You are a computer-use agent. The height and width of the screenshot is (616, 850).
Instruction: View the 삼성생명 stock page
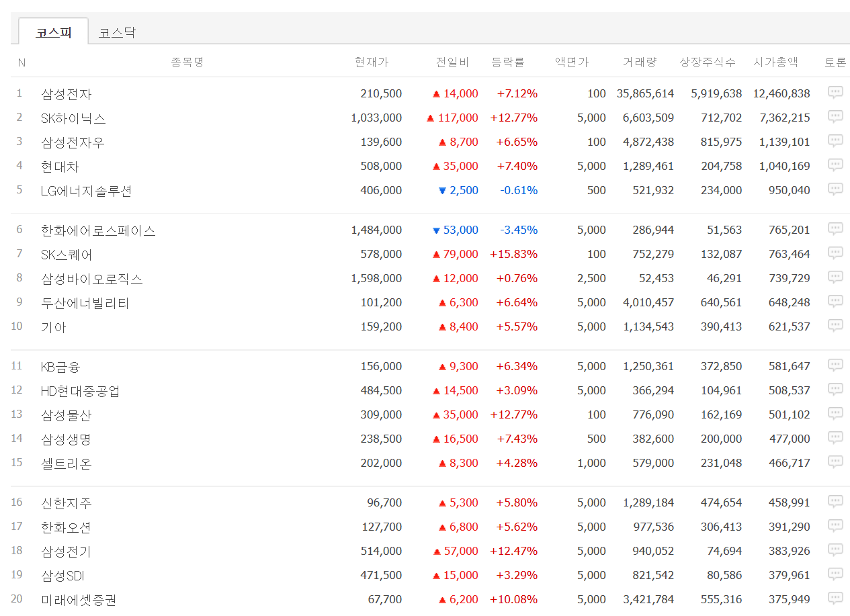[x=66, y=439]
